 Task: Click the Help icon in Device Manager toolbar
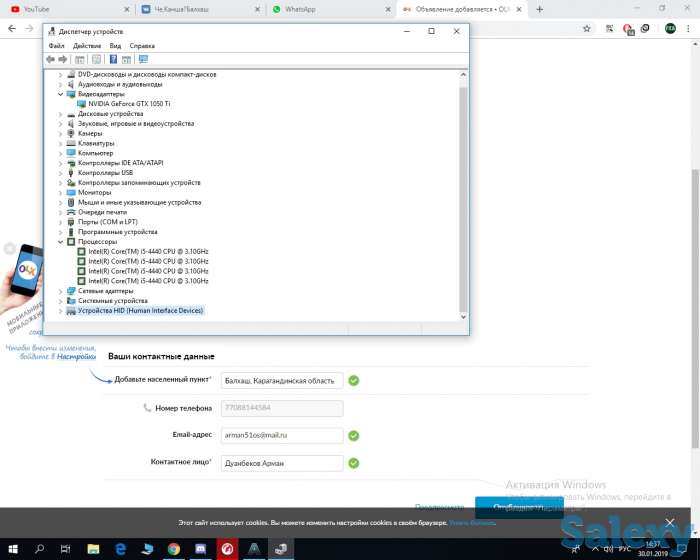coord(113,59)
